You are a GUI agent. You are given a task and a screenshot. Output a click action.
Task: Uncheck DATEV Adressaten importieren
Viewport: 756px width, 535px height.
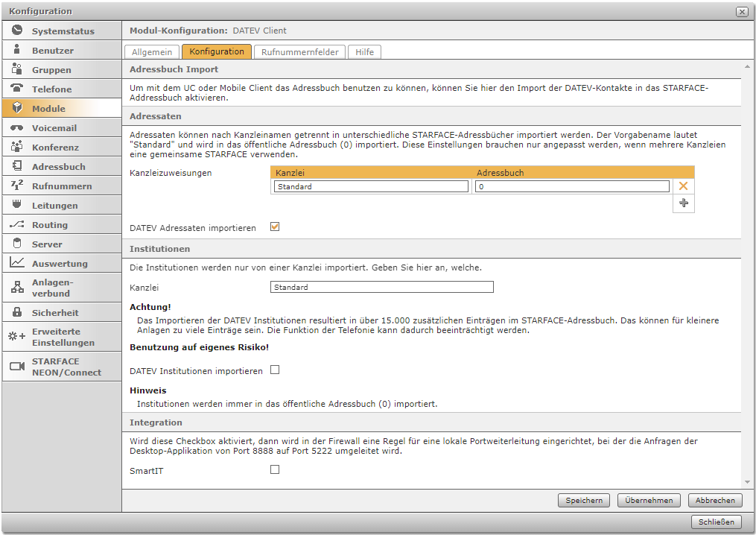tap(275, 227)
